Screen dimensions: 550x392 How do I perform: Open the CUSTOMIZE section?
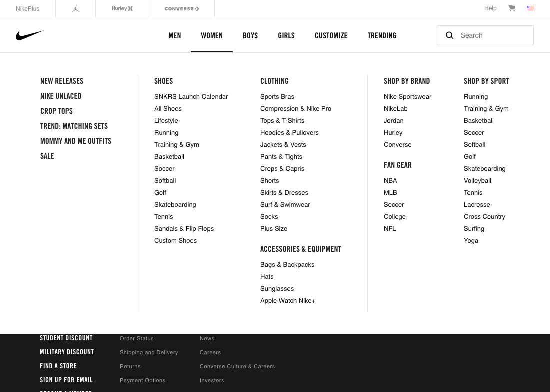(331, 35)
